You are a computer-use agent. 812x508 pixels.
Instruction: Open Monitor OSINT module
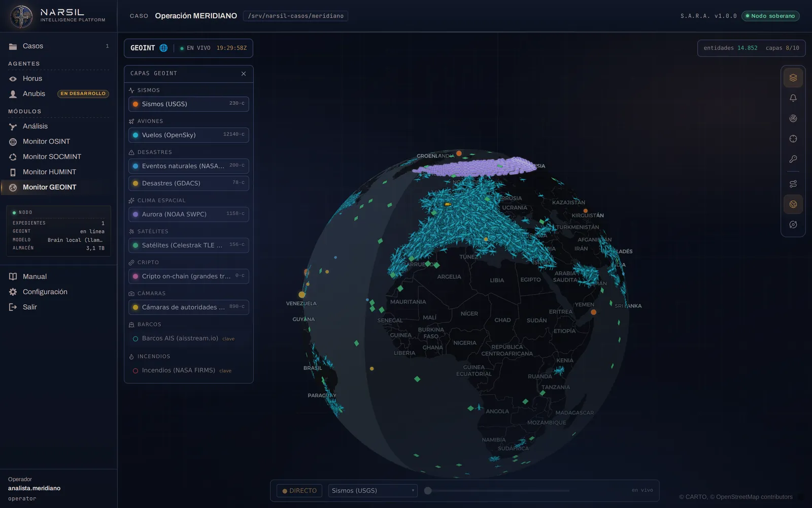tap(59, 141)
